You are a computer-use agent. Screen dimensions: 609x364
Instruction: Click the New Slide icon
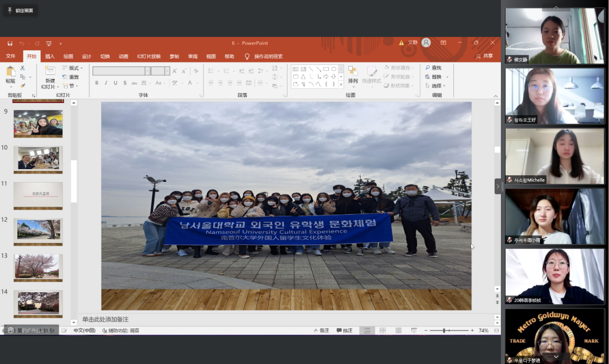click(x=50, y=71)
